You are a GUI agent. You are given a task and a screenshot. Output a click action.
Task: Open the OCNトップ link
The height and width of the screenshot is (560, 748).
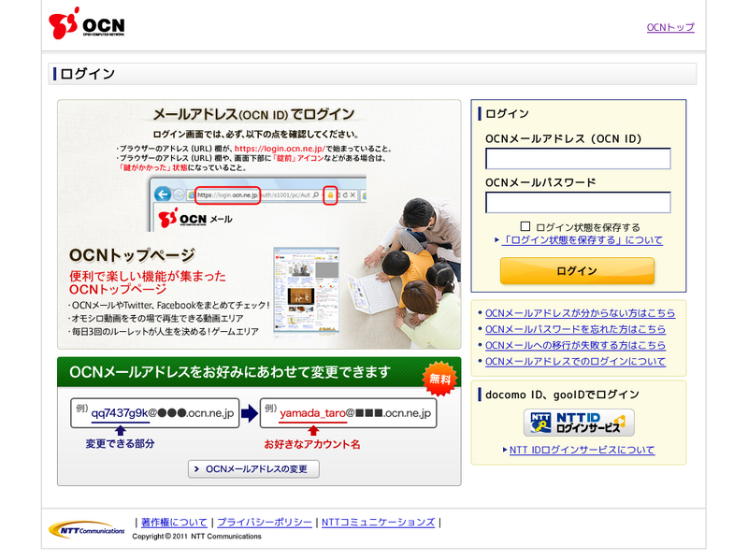click(x=670, y=27)
